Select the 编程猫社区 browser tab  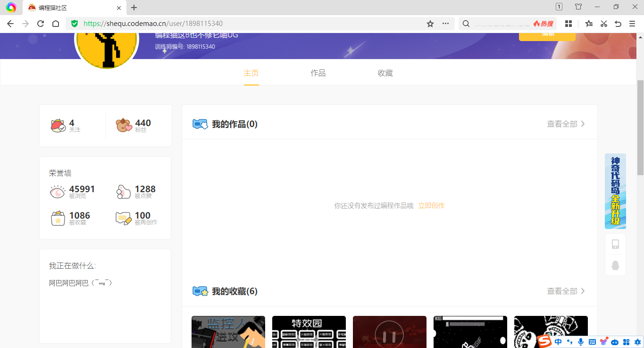75,8
